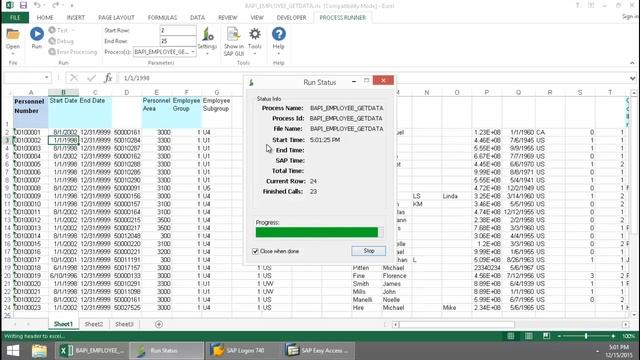The width and height of the screenshot is (640, 360).
Task: Undo last action in quick access toolbar
Action: pyautogui.click(x=37, y=5)
